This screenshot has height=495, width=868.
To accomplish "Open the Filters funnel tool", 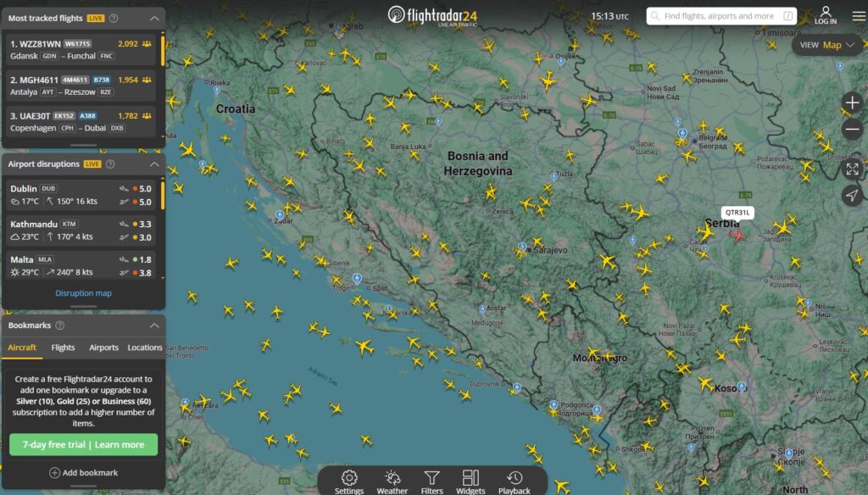I will click(x=432, y=481).
